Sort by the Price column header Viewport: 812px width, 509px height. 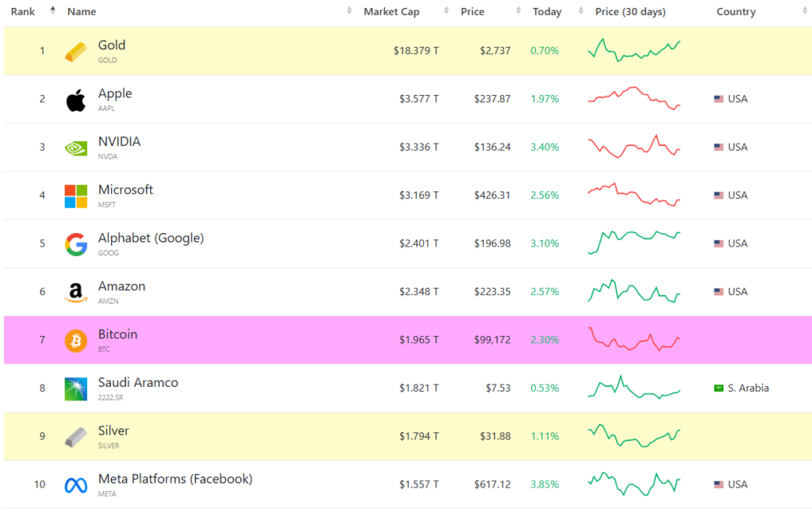click(x=473, y=12)
